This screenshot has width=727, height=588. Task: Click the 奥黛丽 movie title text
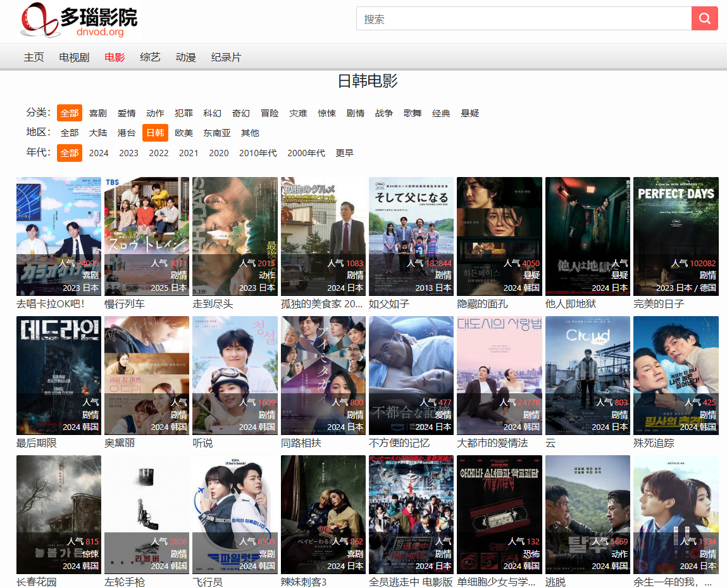click(x=120, y=443)
